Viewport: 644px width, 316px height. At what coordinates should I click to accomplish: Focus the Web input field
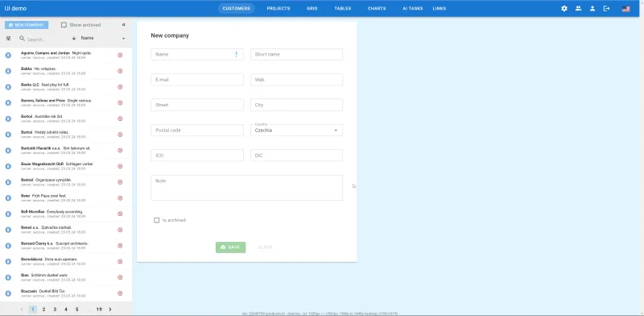296,80
